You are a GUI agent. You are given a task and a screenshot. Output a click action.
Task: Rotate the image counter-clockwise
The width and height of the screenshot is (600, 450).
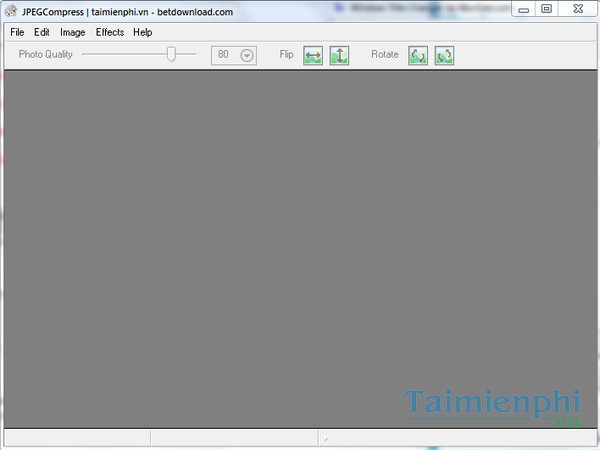(417, 55)
